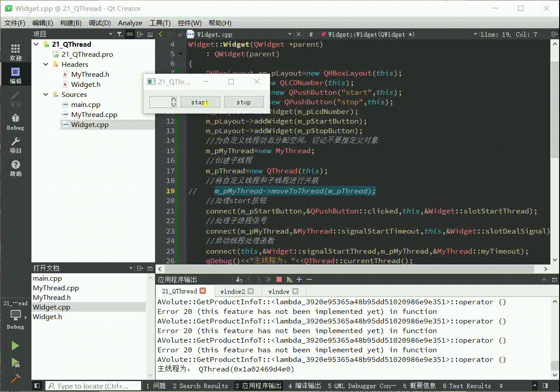Build the project with hammer icon
This screenshot has height=392, width=560.
coord(15,378)
